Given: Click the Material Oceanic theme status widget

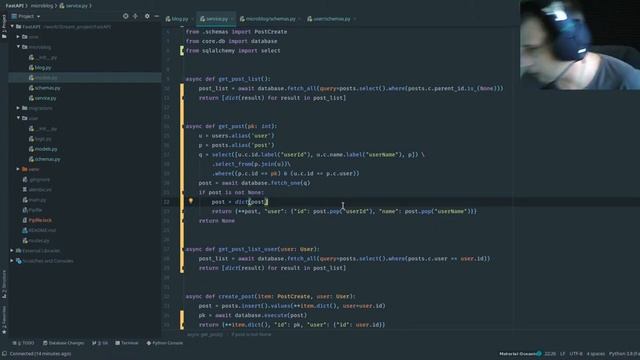Looking at the screenshot, I should coord(520,353).
